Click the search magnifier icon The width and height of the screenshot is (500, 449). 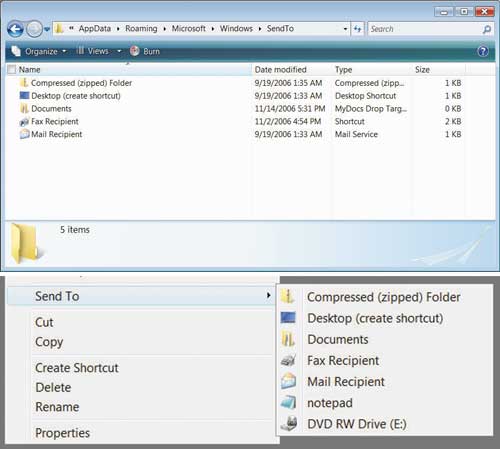click(x=487, y=29)
